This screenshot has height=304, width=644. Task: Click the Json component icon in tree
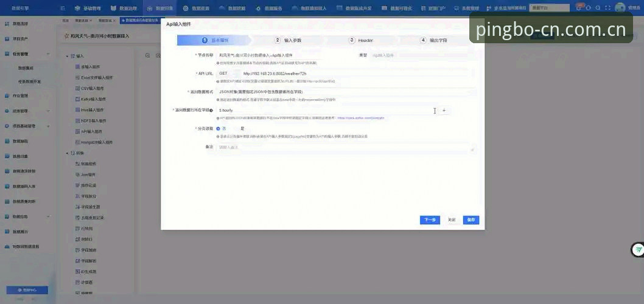click(78, 174)
